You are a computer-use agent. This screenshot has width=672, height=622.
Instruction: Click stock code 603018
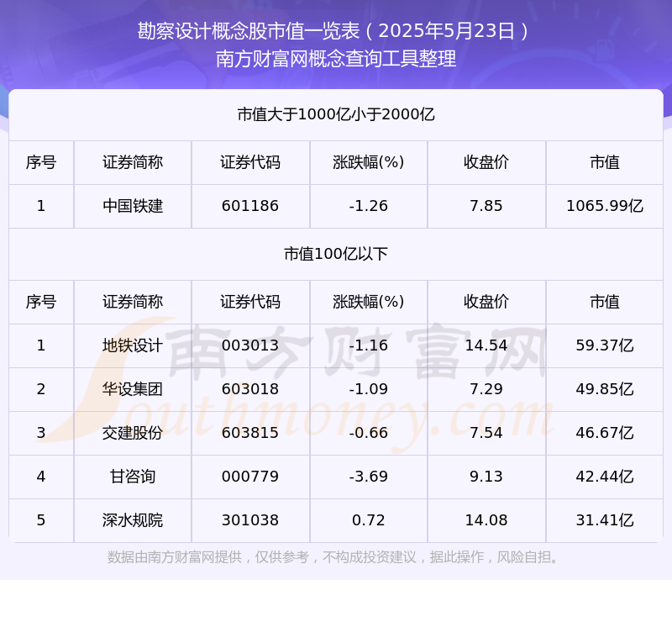[250, 389]
